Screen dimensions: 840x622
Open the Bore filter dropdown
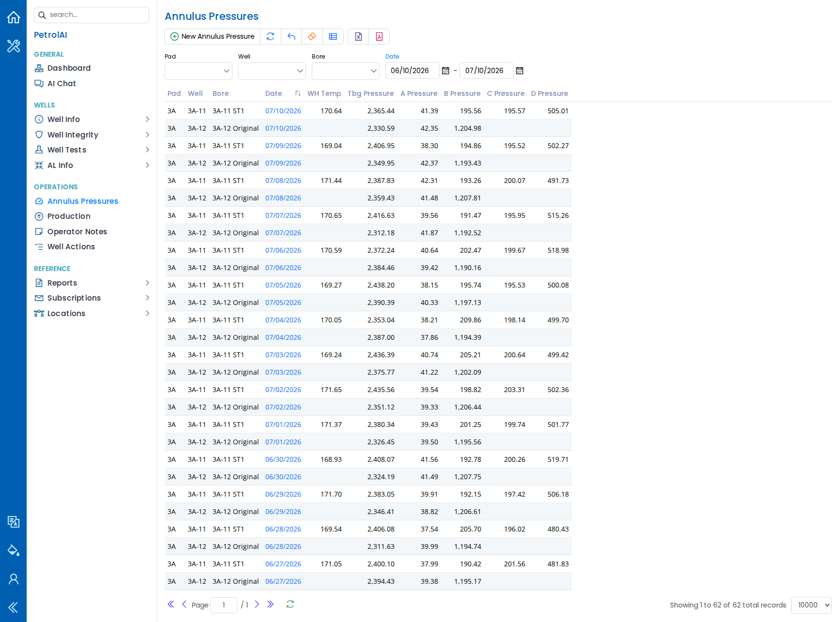pos(346,71)
